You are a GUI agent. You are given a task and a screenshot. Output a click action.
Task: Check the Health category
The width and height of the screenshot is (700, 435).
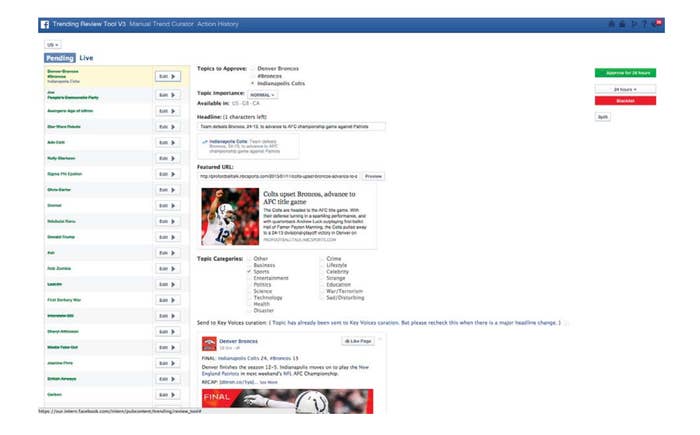pos(249,304)
